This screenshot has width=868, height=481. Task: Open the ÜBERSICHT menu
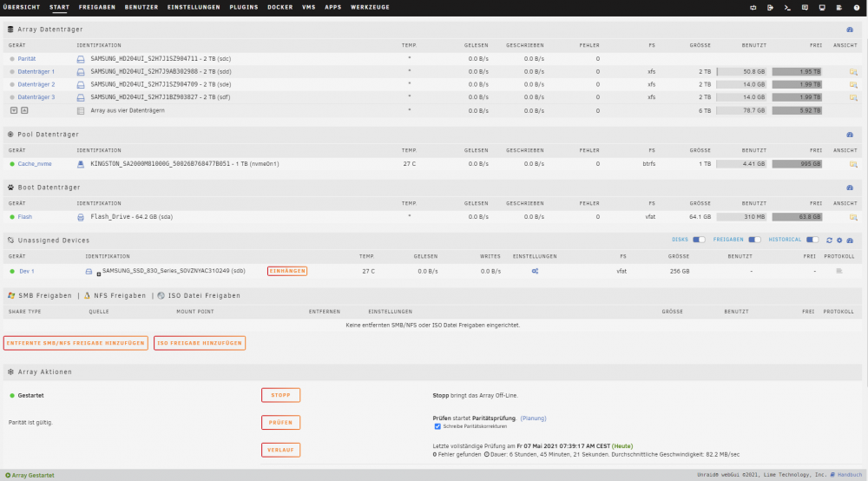click(x=22, y=7)
